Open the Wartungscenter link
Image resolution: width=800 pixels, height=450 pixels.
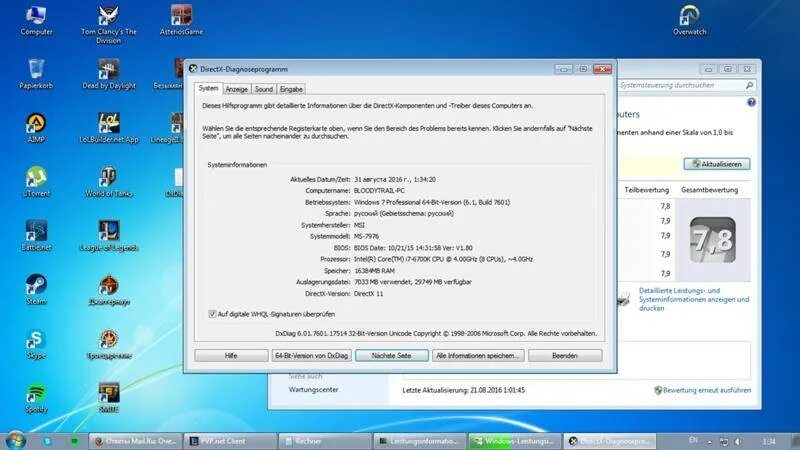[313, 389]
